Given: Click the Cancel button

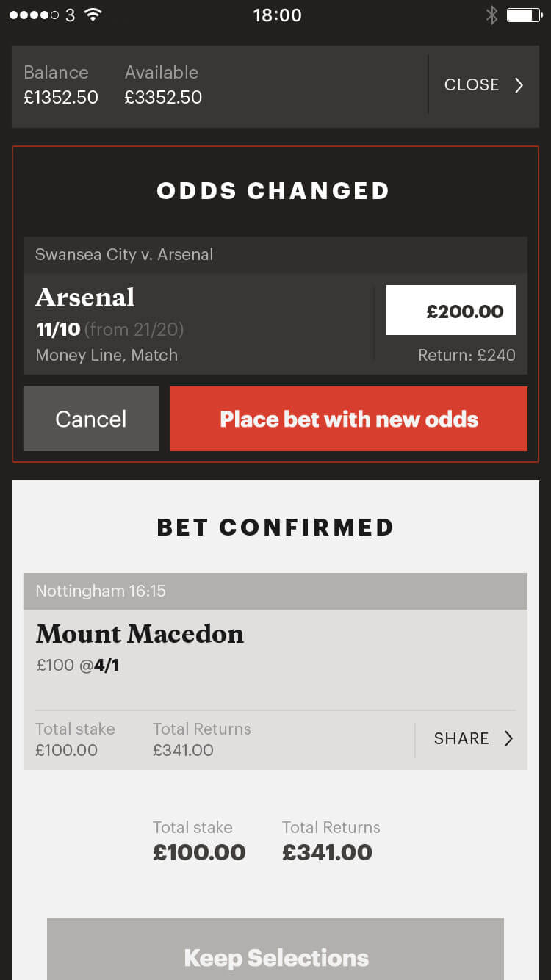Looking at the screenshot, I should (x=91, y=419).
